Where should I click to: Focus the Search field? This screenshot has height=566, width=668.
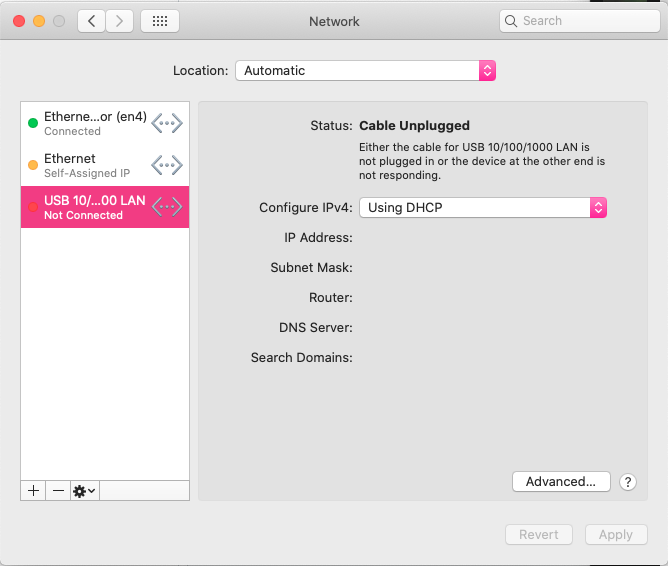pos(580,21)
